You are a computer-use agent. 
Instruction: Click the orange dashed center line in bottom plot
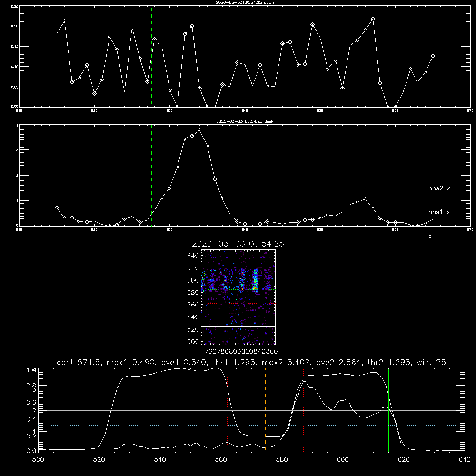pos(265,410)
